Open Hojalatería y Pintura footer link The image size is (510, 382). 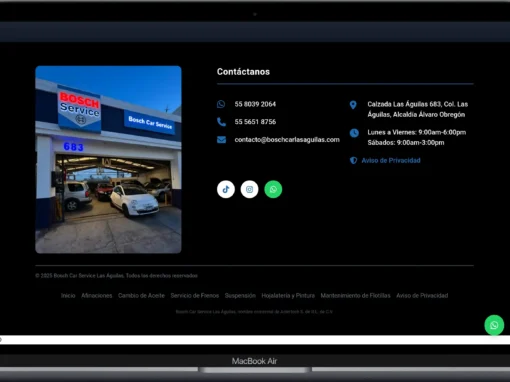pyautogui.click(x=288, y=296)
